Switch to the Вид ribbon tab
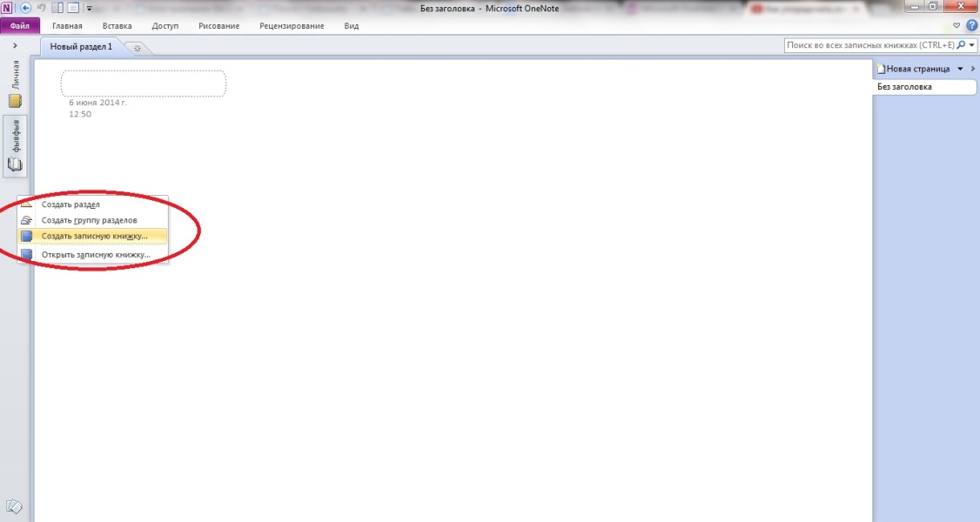980x522 pixels. click(x=352, y=25)
